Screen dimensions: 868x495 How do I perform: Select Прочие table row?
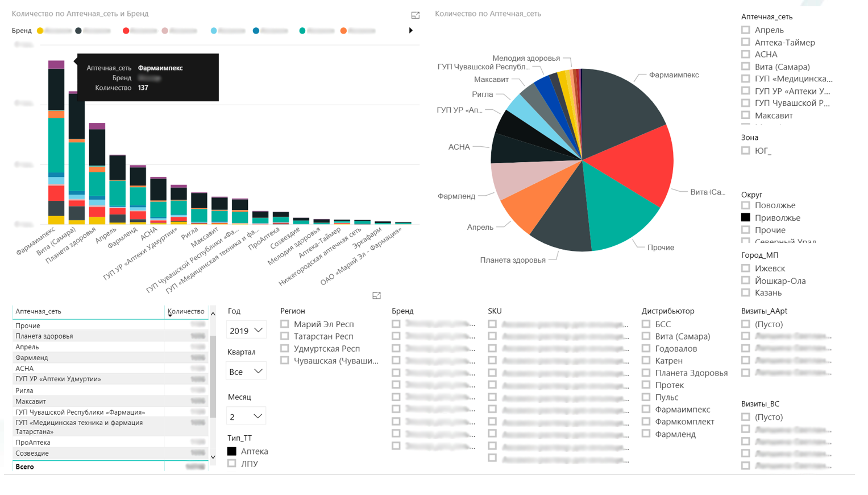click(110, 325)
